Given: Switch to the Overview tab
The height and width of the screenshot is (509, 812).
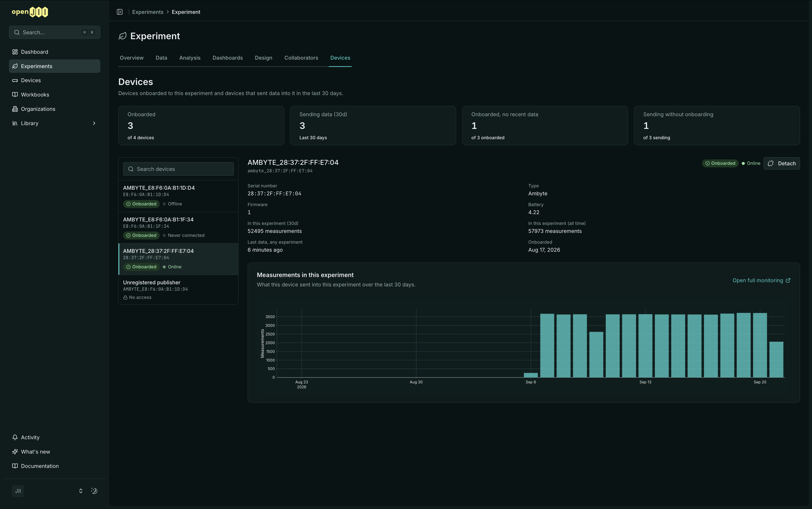Looking at the screenshot, I should click(x=132, y=58).
